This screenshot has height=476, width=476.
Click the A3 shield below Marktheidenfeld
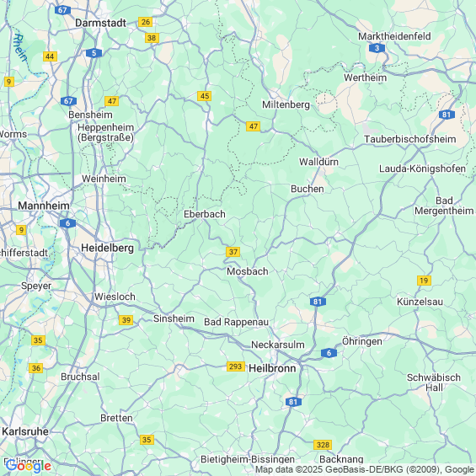pos(377,48)
